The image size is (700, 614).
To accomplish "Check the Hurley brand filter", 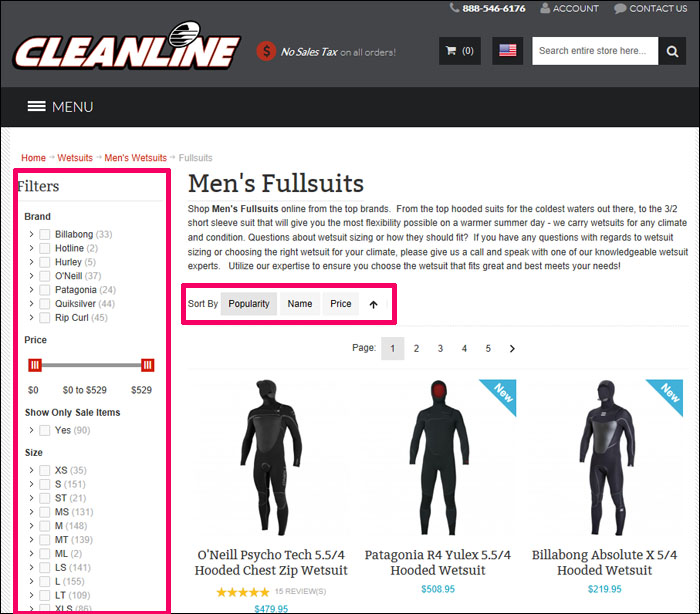I will coord(45,262).
